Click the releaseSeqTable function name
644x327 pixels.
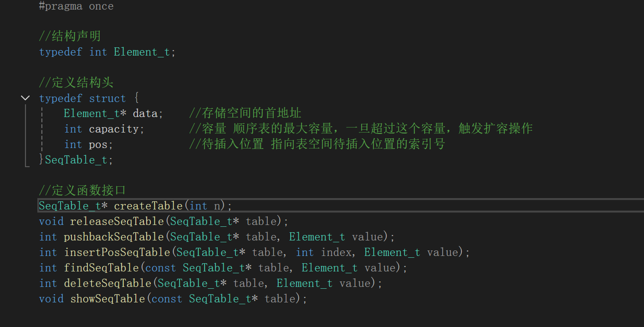(x=117, y=221)
